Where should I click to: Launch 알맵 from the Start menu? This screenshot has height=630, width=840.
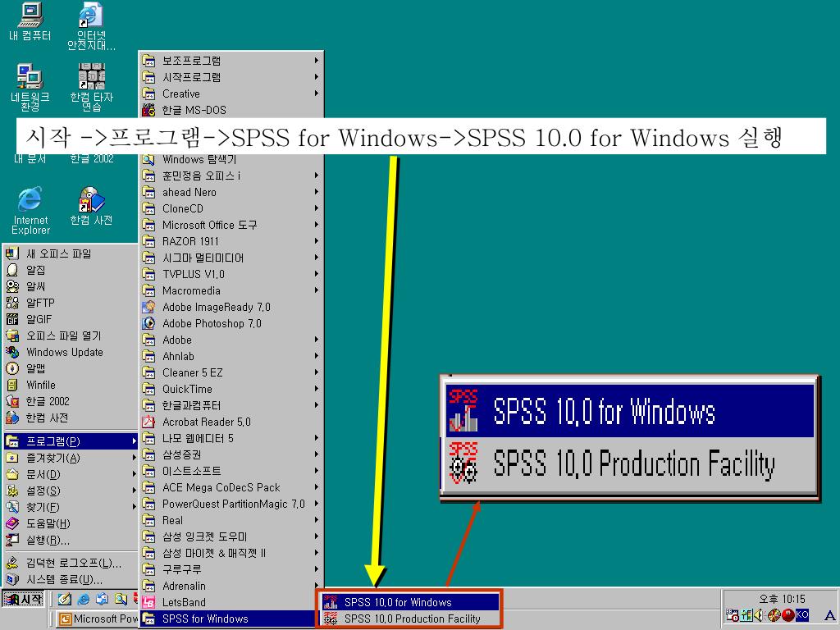(70, 368)
